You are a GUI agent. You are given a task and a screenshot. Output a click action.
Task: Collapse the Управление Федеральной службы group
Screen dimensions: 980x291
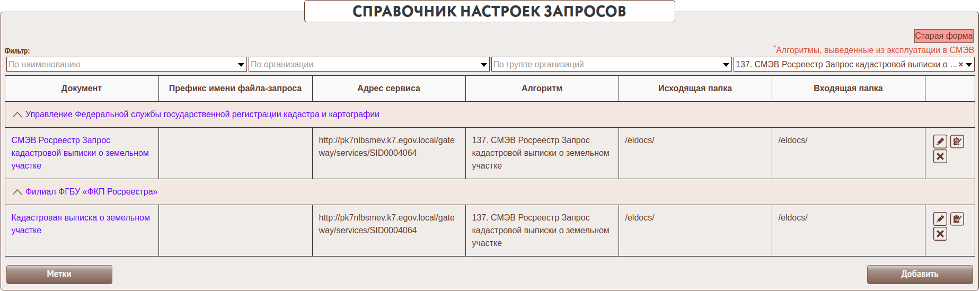pos(17,114)
